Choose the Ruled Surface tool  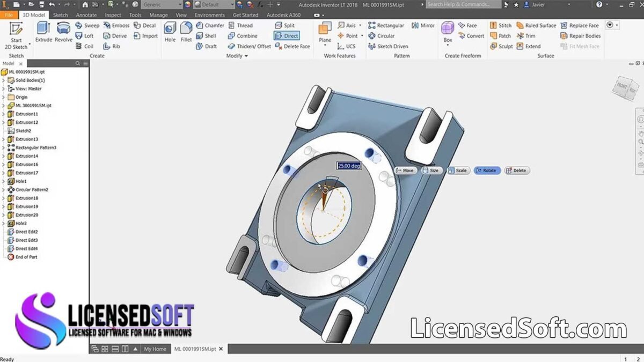pyautogui.click(x=537, y=25)
